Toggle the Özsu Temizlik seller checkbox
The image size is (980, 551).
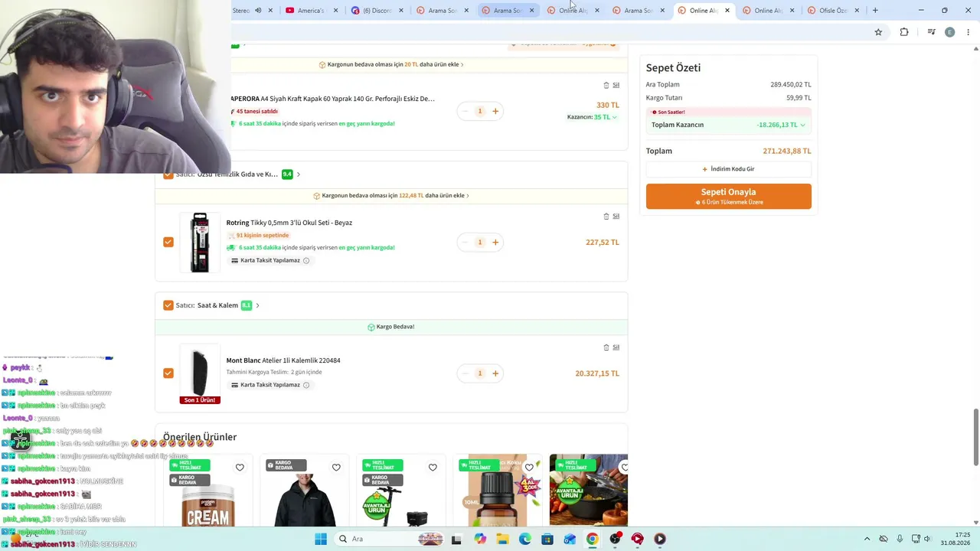click(168, 174)
